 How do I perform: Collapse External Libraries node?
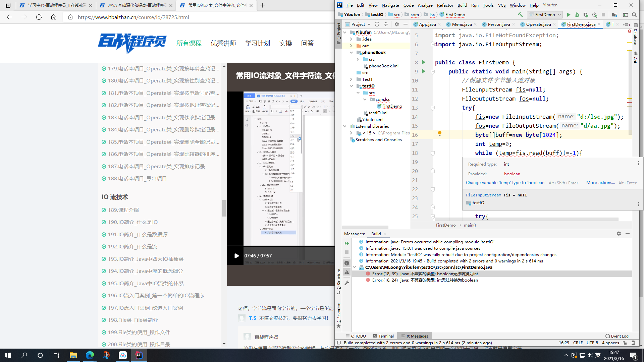click(344, 126)
